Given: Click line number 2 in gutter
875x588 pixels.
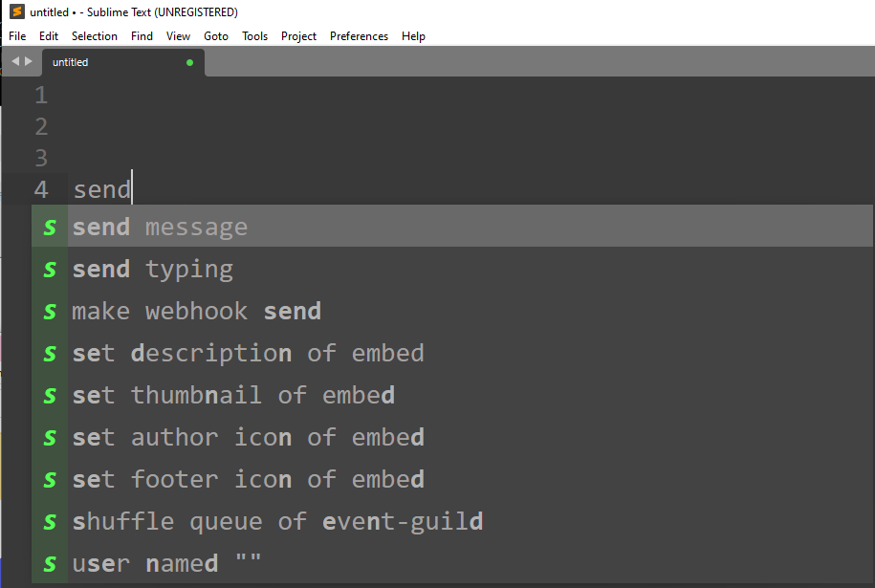Looking at the screenshot, I should coord(41,126).
